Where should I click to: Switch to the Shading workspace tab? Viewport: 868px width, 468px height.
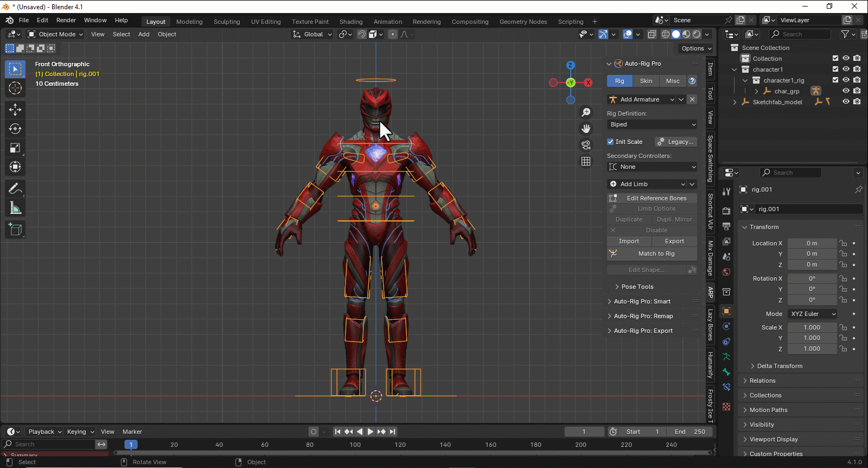pos(351,22)
